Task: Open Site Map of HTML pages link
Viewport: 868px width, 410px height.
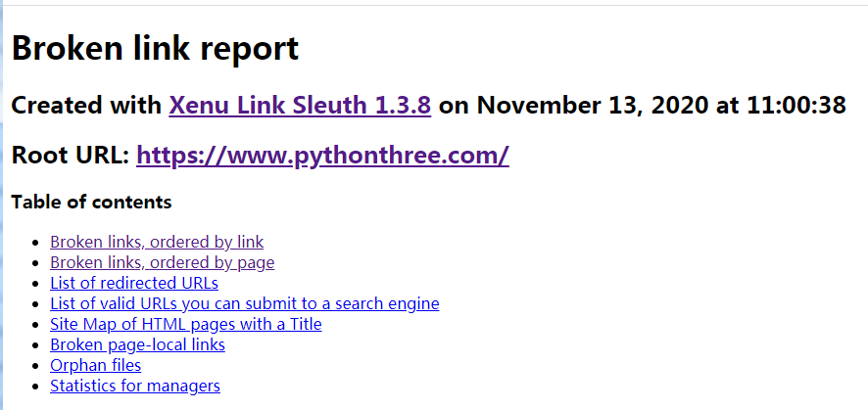Action: [x=185, y=324]
